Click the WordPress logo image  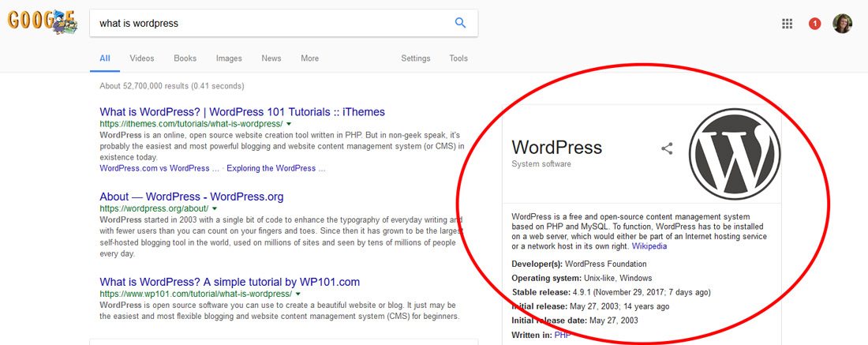(x=735, y=153)
